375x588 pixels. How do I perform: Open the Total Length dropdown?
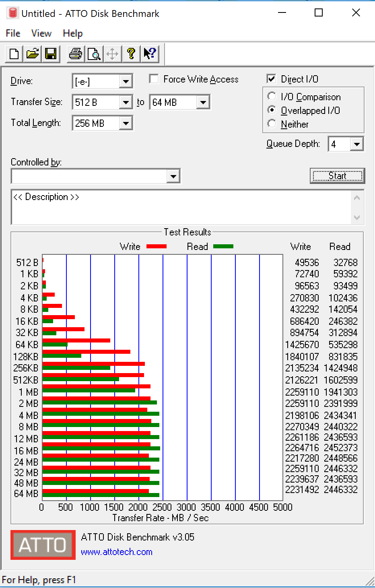(126, 123)
